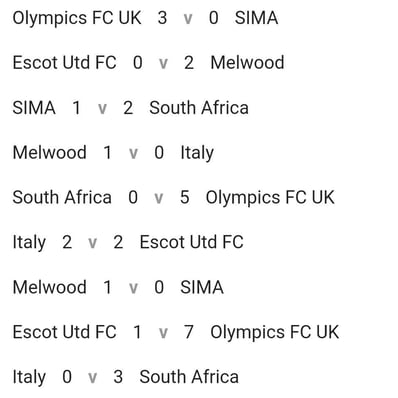The width and height of the screenshot is (398, 398).
Task: Click South Africa in the Italy 0-3 result
Action: [189, 377]
